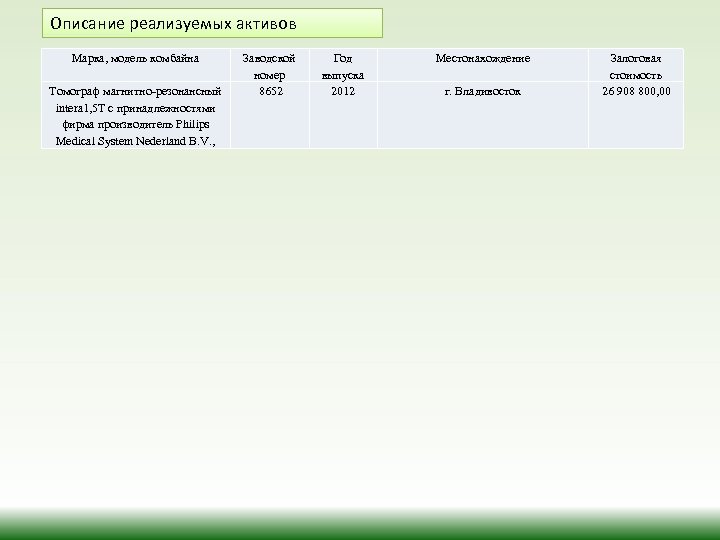Select the 'Томограф магнитно-резонансный' description cell
720x540 pixels.
(135, 116)
